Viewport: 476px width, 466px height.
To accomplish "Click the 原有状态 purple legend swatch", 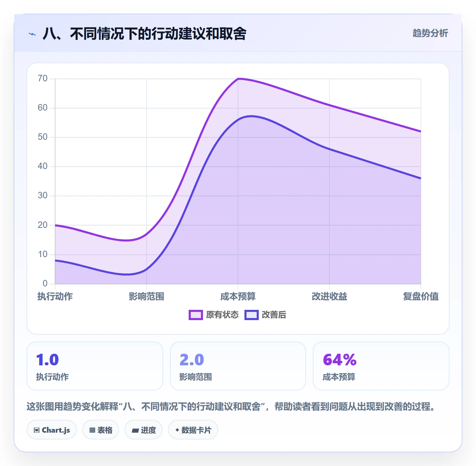I will tap(196, 315).
